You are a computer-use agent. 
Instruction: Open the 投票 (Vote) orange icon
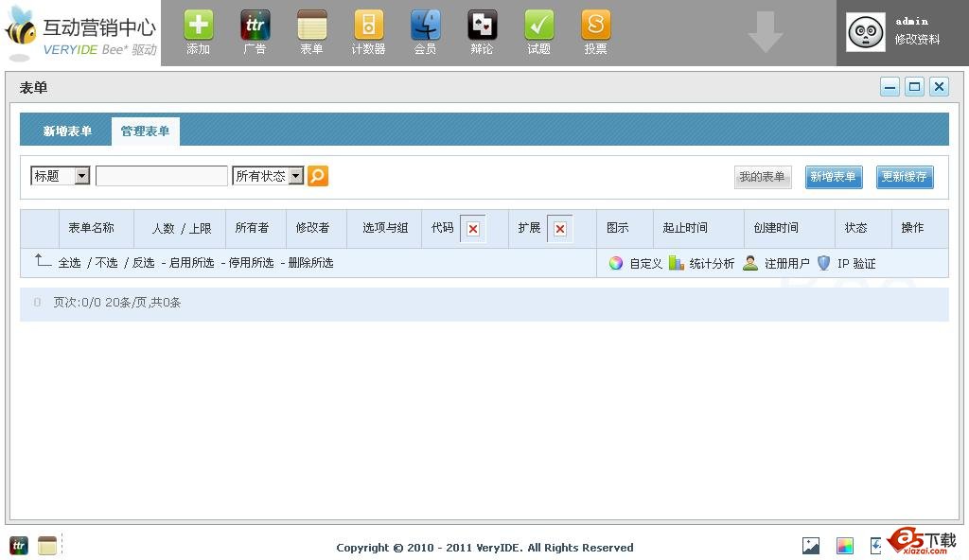click(595, 26)
